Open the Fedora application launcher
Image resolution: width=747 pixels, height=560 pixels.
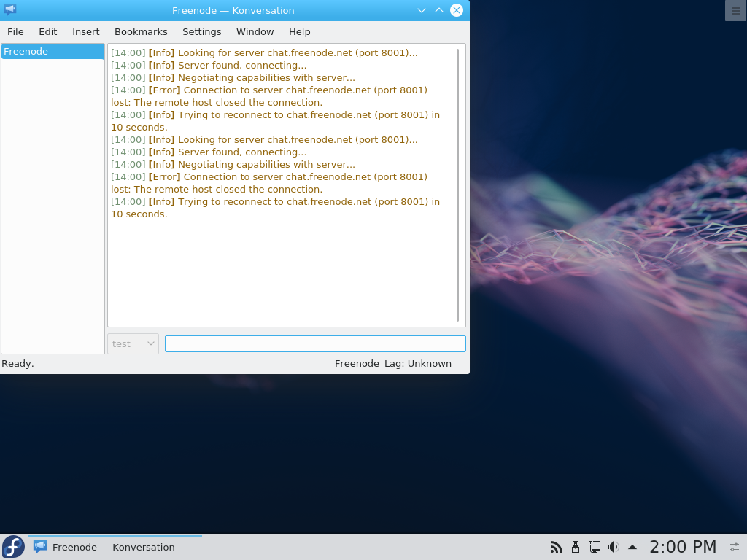13,547
